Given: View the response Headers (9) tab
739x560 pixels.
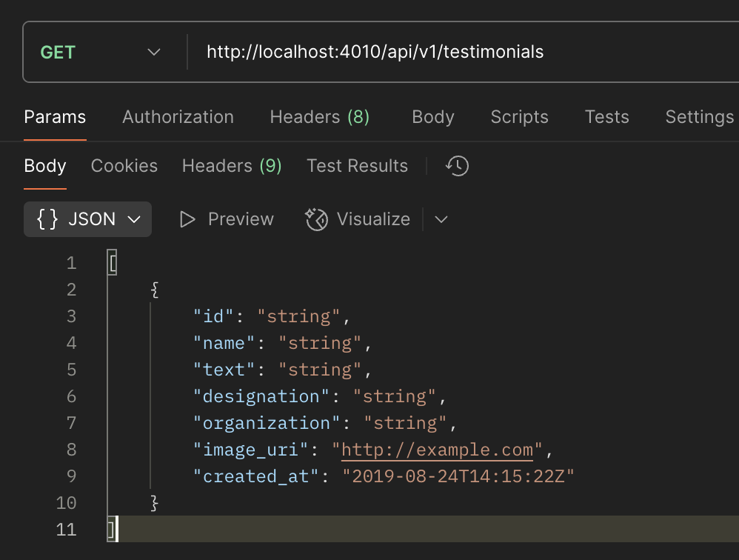Looking at the screenshot, I should 232,166.
